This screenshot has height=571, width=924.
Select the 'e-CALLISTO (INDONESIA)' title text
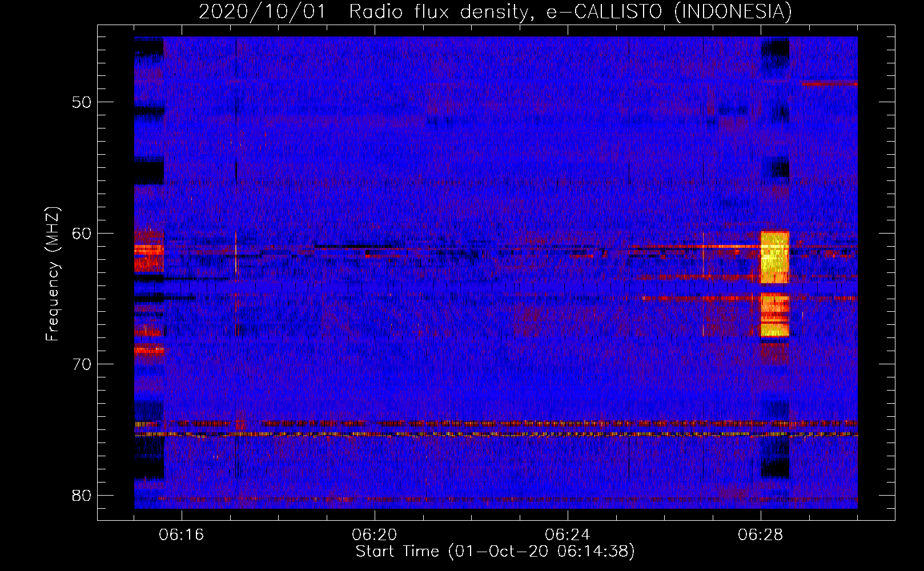click(x=669, y=12)
